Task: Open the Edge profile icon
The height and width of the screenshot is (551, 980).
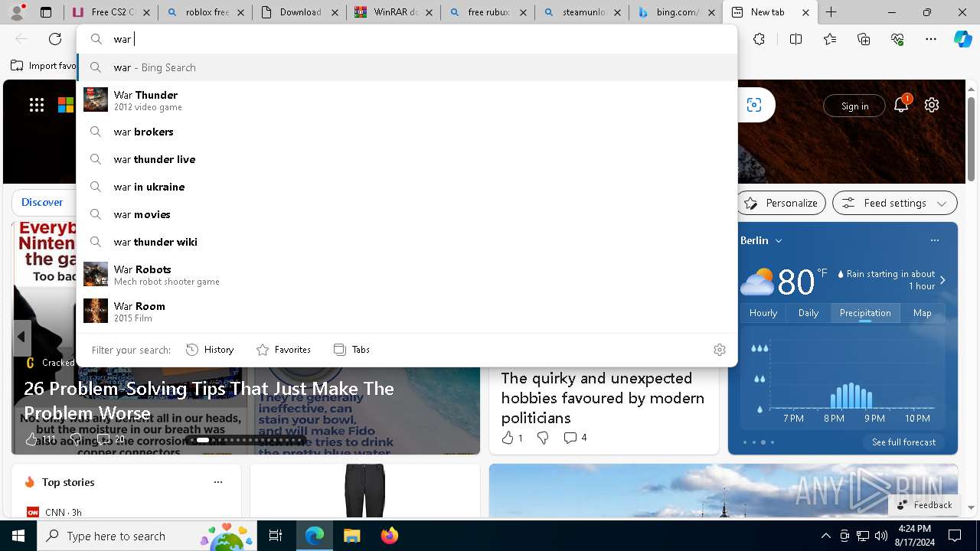Action: point(17,12)
